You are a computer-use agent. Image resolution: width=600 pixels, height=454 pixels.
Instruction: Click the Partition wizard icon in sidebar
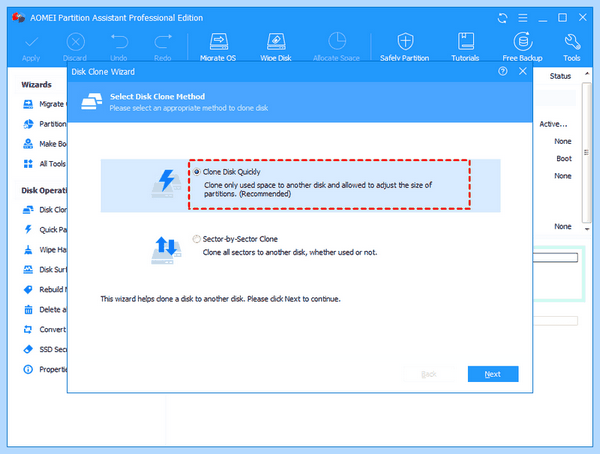28,124
